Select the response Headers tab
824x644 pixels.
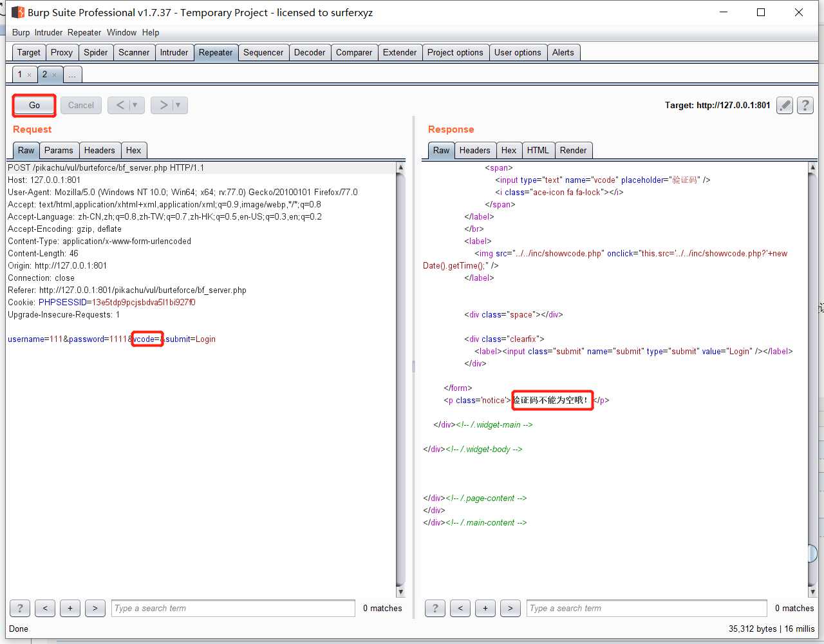point(475,150)
